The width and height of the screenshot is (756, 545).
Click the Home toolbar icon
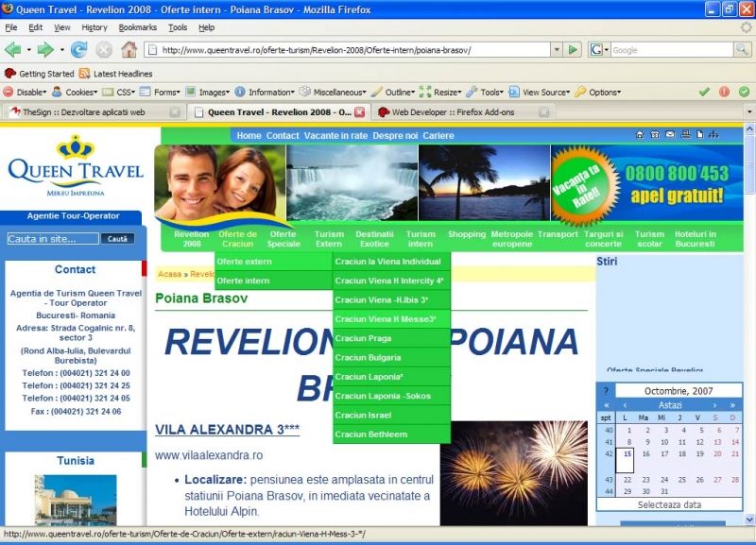pos(129,49)
